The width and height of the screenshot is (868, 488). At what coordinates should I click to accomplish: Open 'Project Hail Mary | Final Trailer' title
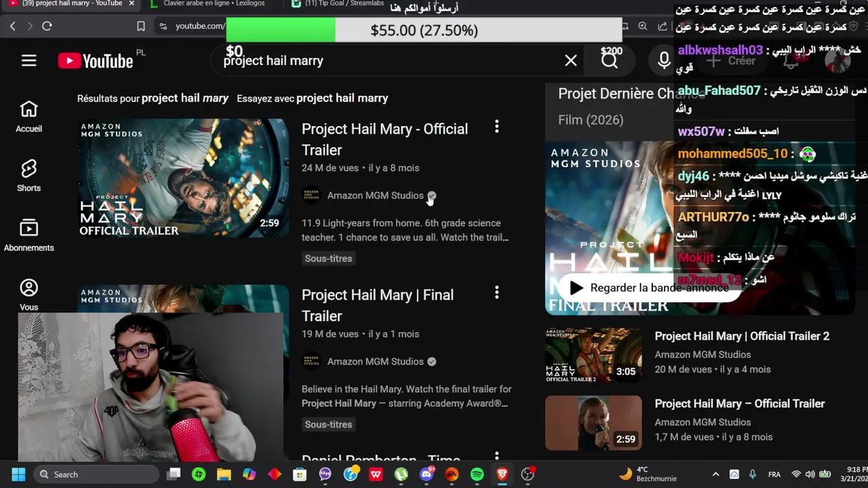(x=378, y=306)
